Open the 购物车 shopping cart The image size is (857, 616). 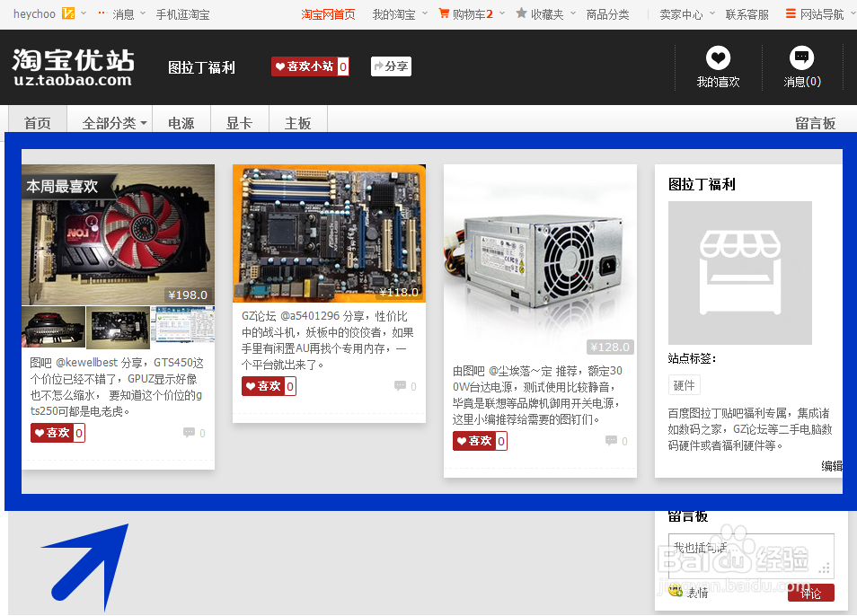466,14
